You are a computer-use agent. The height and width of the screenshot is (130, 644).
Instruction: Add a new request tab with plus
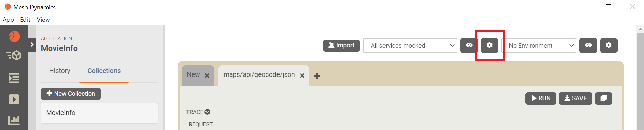[317, 76]
